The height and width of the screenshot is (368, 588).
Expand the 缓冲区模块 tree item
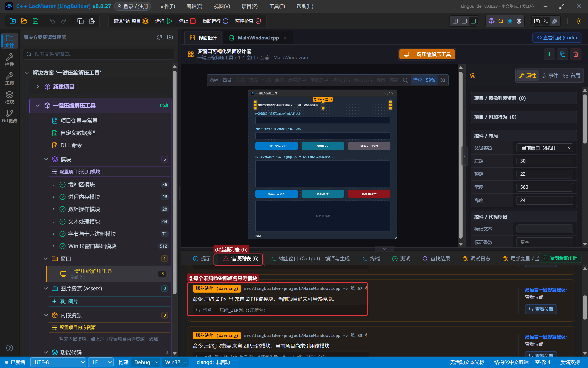54,184
